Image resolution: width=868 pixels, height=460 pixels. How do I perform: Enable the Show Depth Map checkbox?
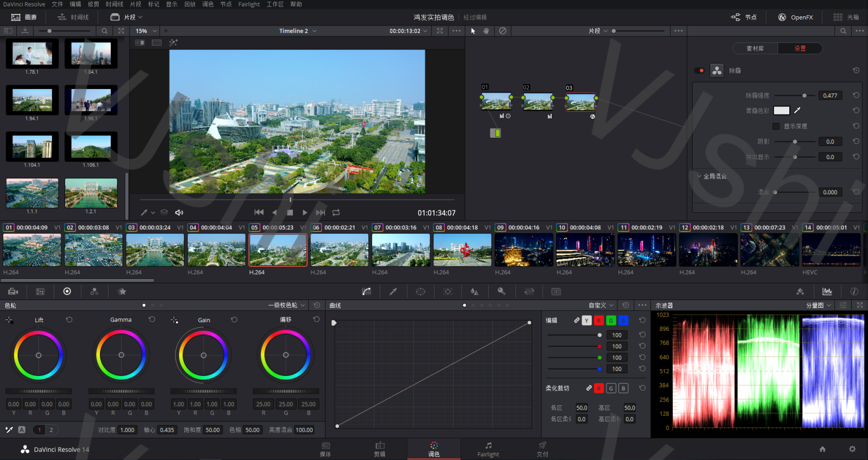[x=776, y=126]
